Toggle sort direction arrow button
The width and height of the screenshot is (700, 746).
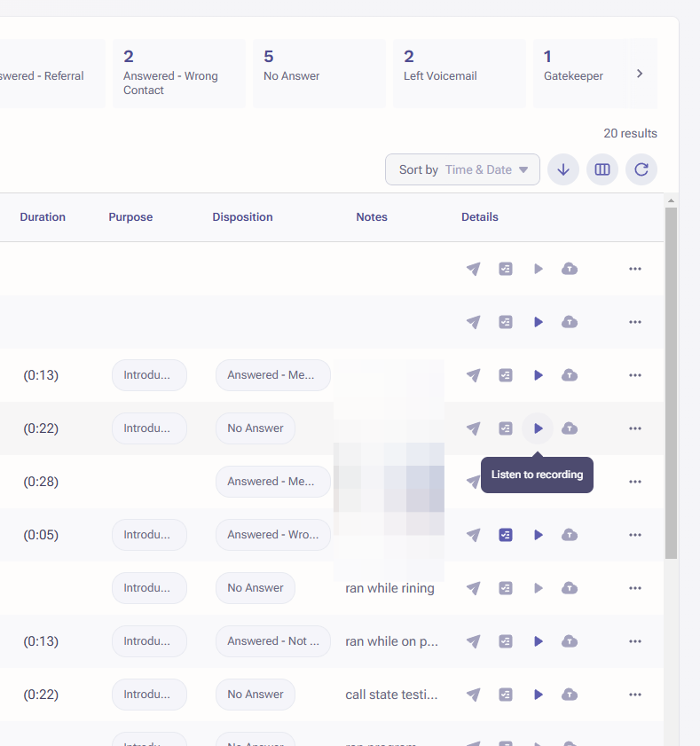[563, 169]
